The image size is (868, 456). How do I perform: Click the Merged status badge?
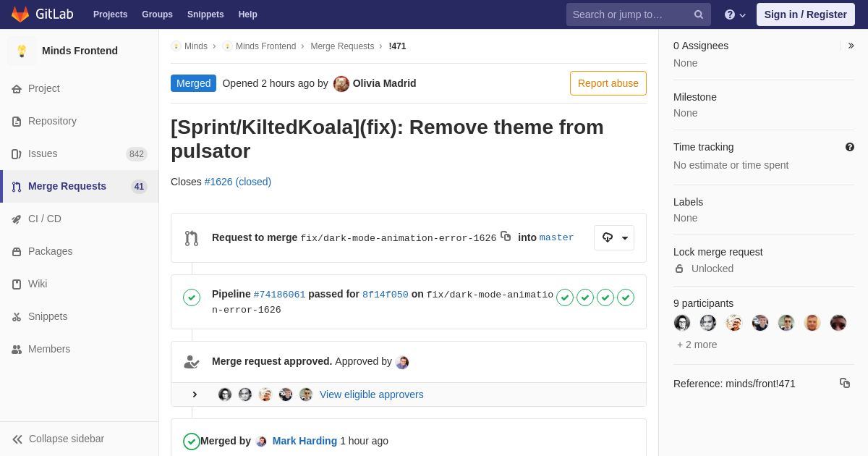[x=193, y=83]
